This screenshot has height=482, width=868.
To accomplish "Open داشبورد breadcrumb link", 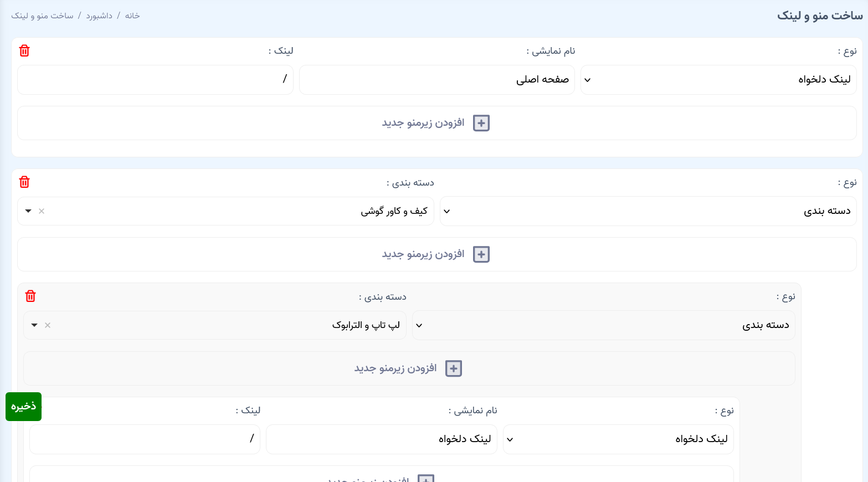I will pos(99,16).
